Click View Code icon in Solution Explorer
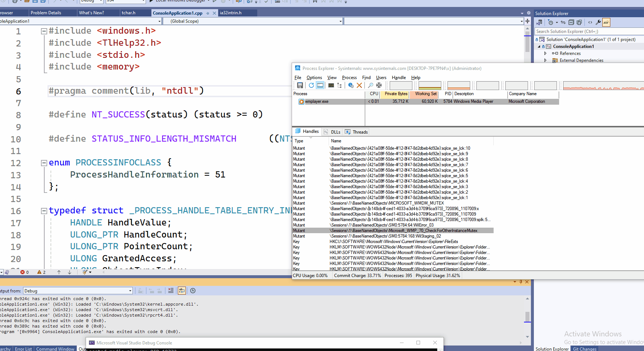Image resolution: width=644 pixels, height=351 pixels. (x=590, y=22)
